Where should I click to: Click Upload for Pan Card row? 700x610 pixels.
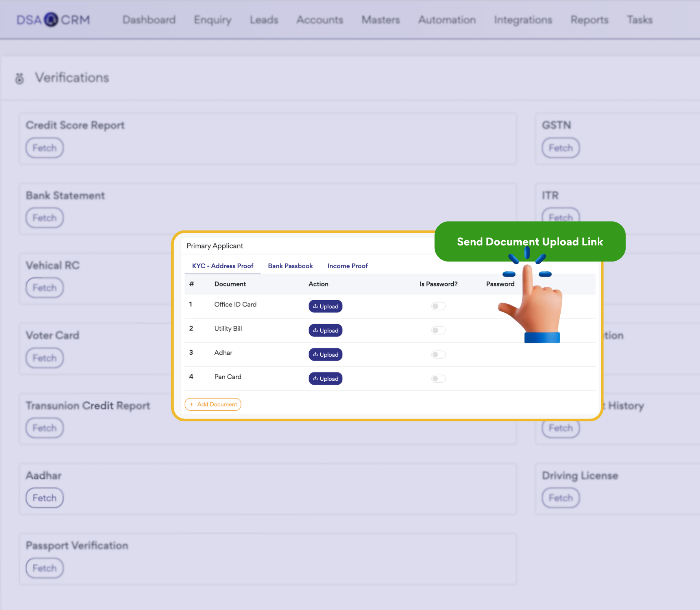(325, 379)
